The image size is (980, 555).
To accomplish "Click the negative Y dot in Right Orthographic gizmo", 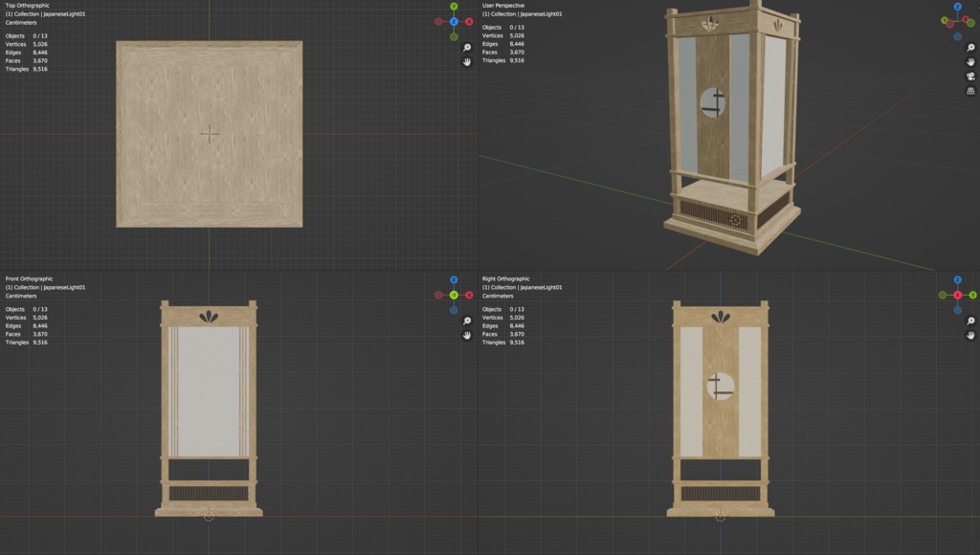I will [943, 295].
